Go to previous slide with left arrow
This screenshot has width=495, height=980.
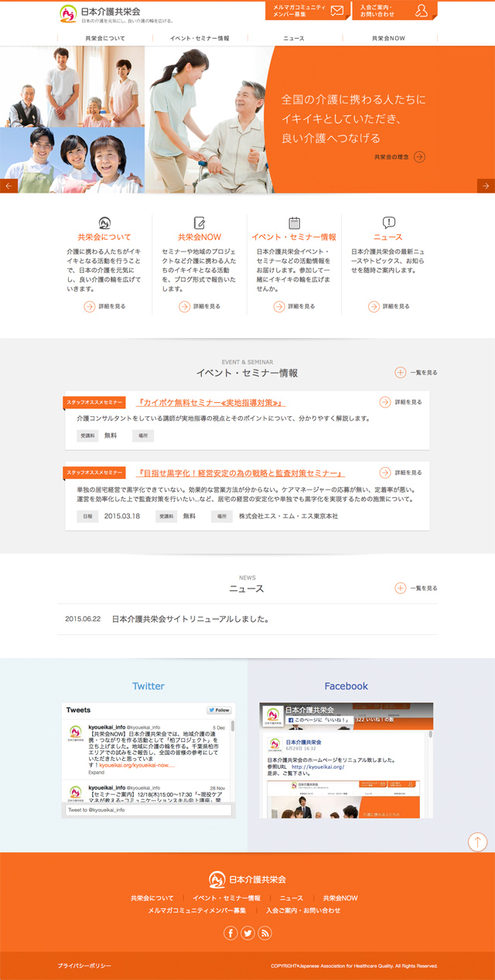tap(9, 186)
